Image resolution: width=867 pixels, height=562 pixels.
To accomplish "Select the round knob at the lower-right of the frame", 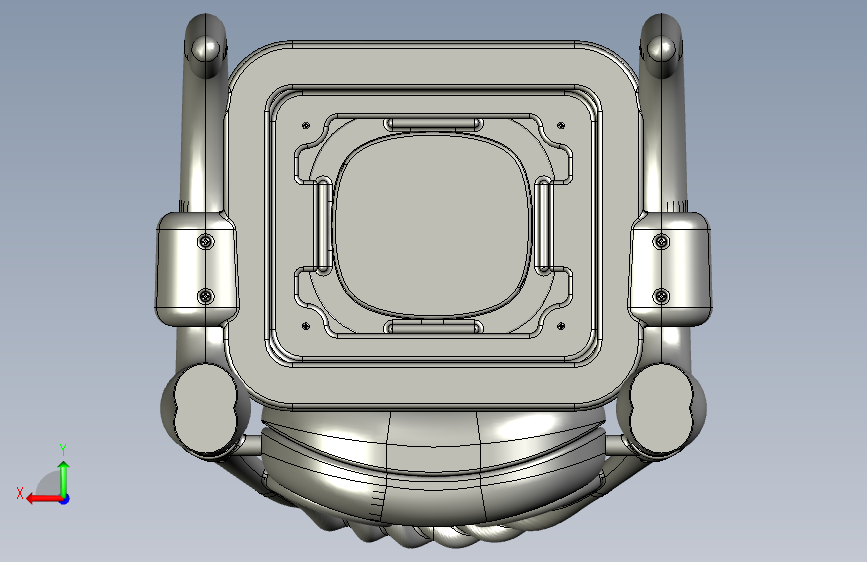I will (x=661, y=408).
